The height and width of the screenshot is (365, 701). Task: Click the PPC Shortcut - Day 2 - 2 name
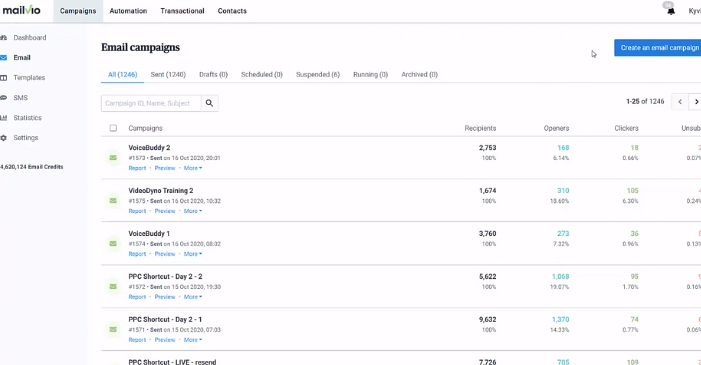point(165,276)
